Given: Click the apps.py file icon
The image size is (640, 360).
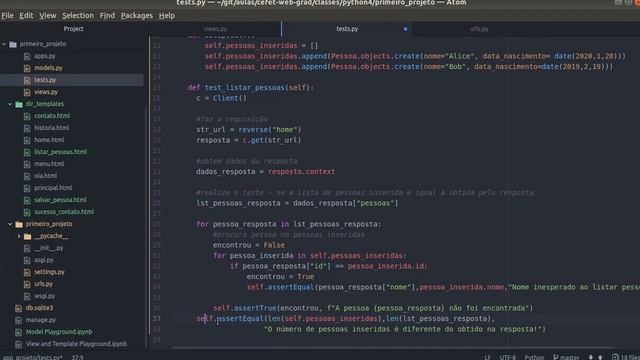Looking at the screenshot, I should pos(27,56).
